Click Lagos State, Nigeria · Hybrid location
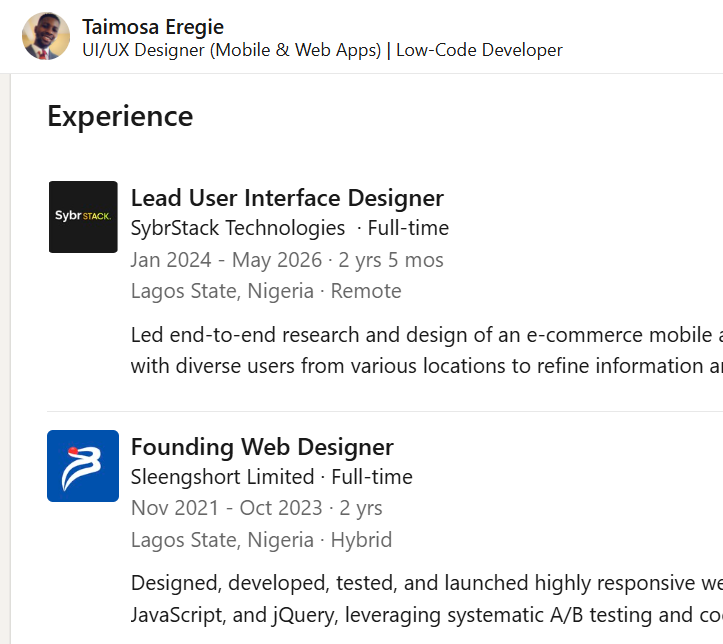Screen dimensions: 723x644 point(261,540)
